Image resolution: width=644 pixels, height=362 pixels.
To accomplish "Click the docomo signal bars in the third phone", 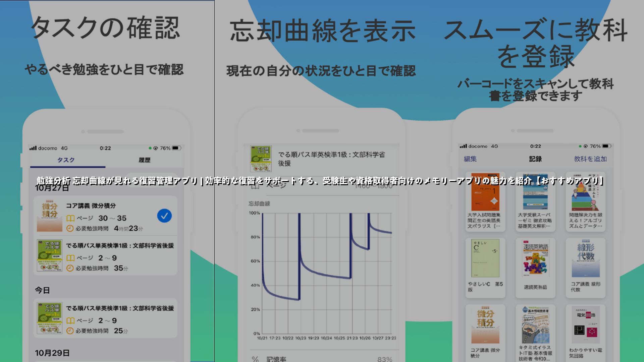I will 463,146.
